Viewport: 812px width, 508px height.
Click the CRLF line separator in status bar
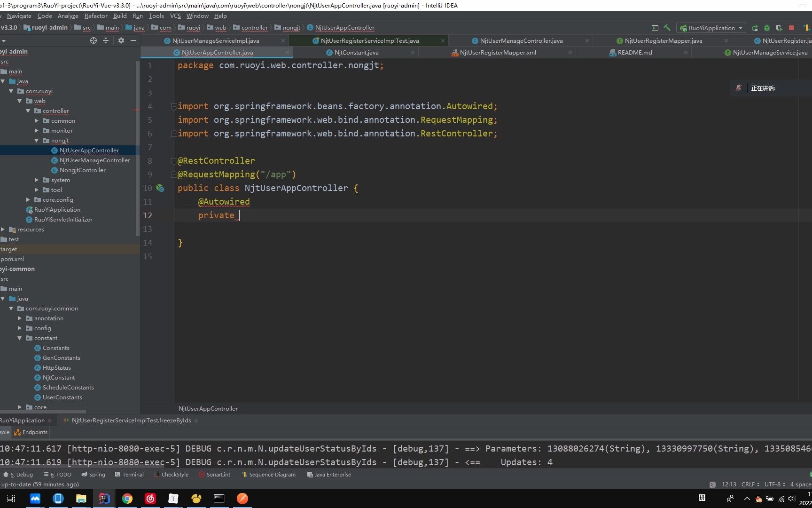[x=750, y=484]
